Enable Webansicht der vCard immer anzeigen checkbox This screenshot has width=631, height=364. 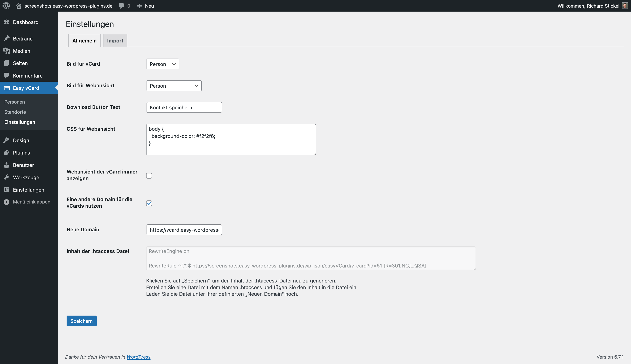(x=149, y=176)
